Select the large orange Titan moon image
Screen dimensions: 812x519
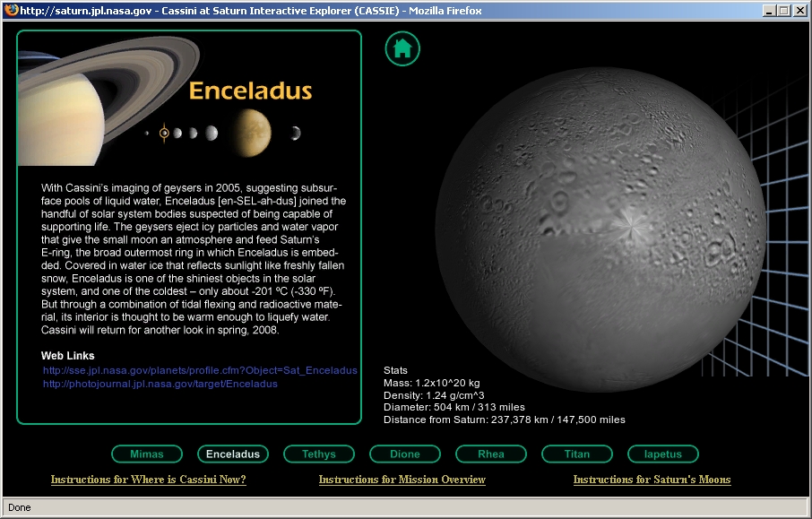(x=251, y=133)
